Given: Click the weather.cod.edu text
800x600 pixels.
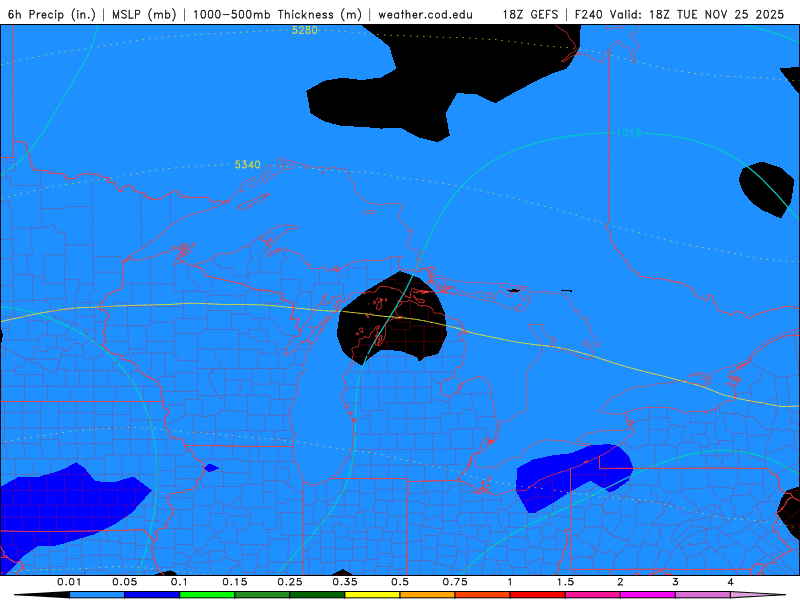Looking at the screenshot, I should pyautogui.click(x=425, y=14).
